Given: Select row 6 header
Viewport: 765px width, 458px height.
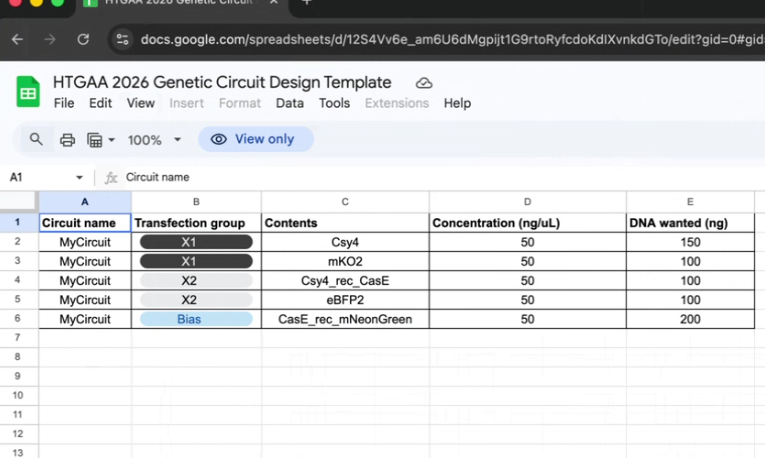Looking at the screenshot, I should click(x=18, y=319).
